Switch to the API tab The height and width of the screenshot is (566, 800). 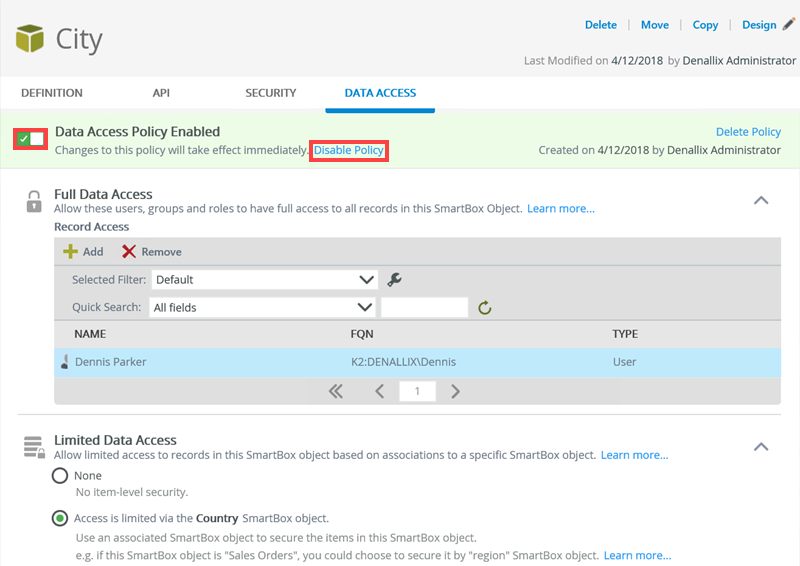pos(161,93)
